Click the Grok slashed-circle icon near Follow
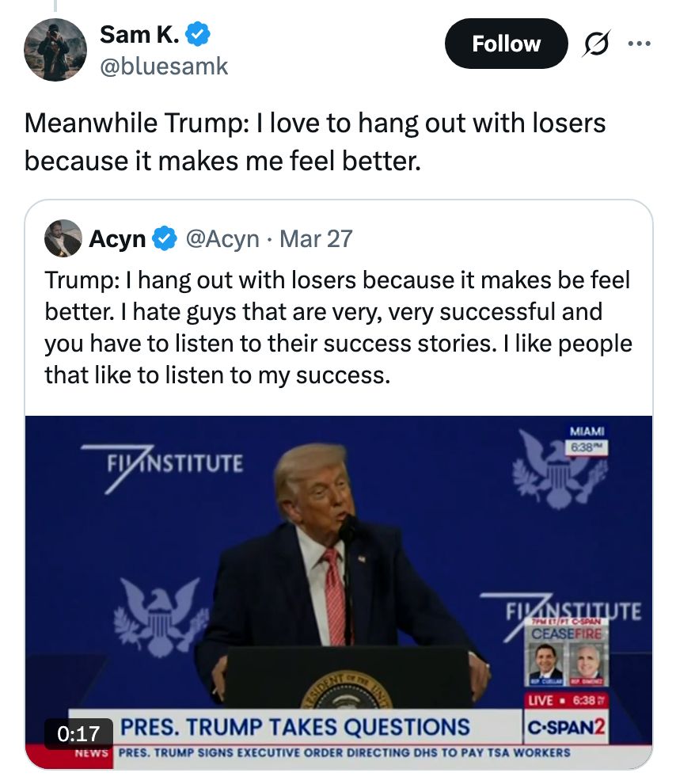 pos(595,45)
